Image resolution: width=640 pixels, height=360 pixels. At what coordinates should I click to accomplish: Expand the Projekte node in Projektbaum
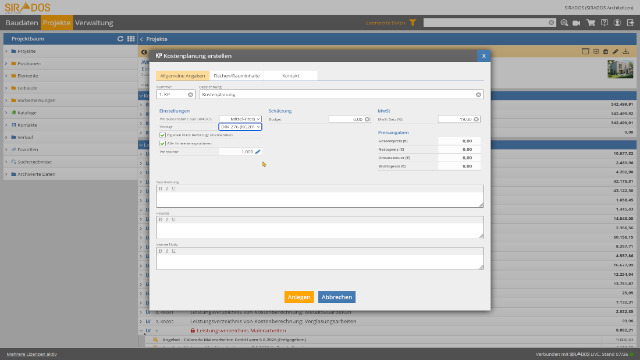[x=6, y=51]
